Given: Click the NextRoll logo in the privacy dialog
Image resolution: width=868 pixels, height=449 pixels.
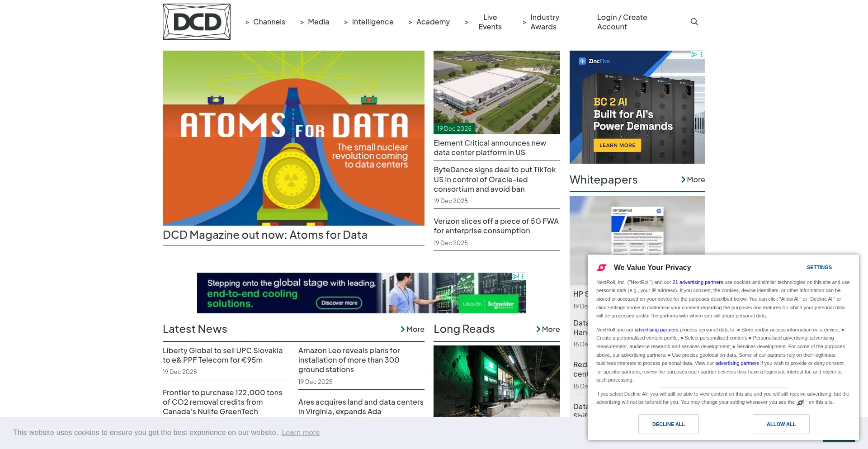Looking at the screenshot, I should 602,267.
